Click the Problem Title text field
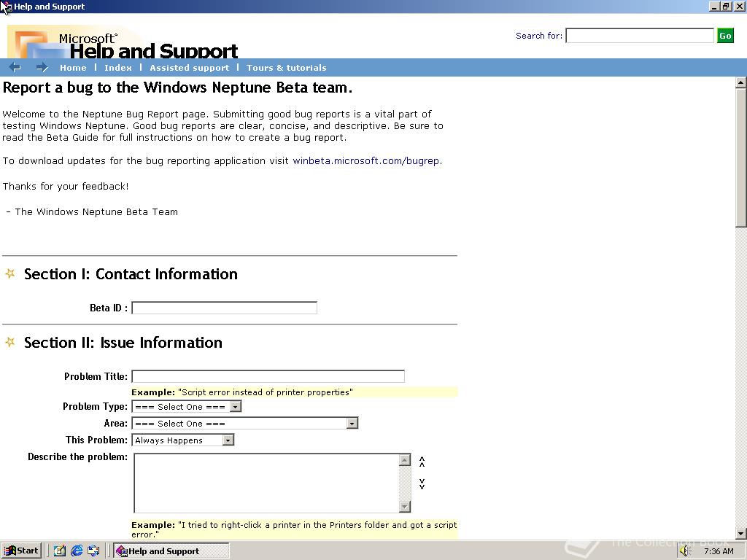 [x=268, y=376]
